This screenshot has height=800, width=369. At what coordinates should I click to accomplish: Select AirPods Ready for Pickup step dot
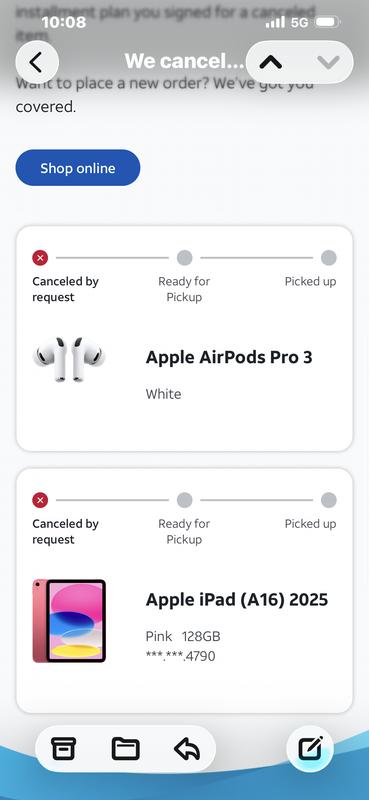184,258
